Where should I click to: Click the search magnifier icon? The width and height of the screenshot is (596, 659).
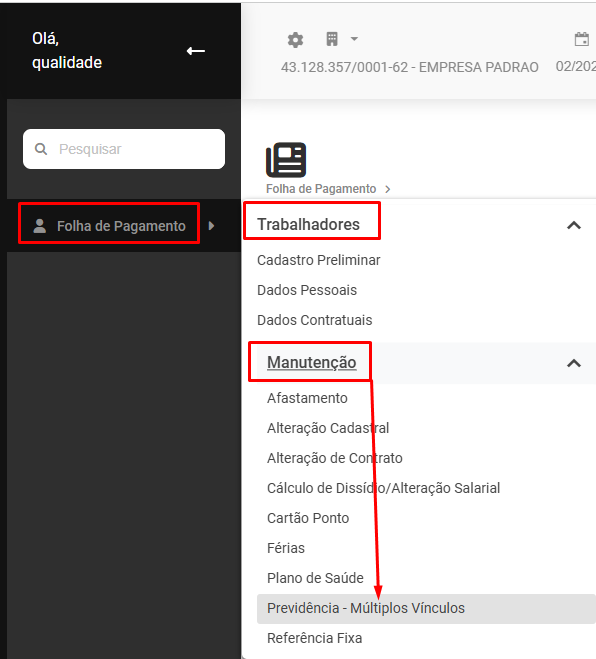[41, 149]
